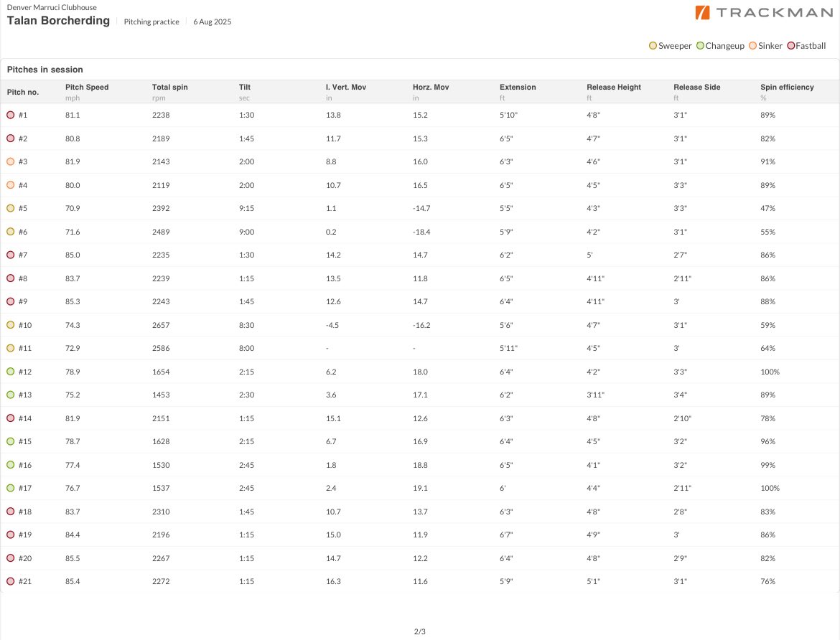Click the Pitches in session heading
840x640 pixels.
tap(45, 70)
